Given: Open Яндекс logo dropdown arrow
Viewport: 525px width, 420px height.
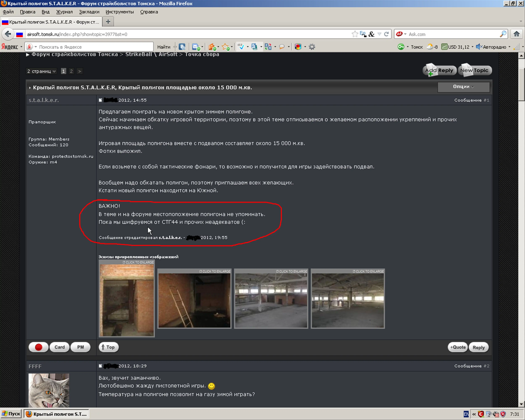Looking at the screenshot, I should pos(21,47).
